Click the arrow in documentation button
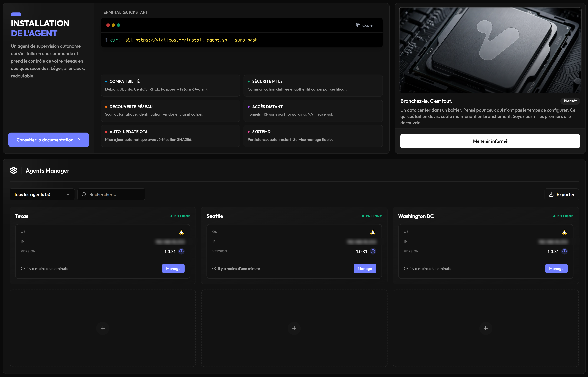Screen dimensions: 588x377 78,140
